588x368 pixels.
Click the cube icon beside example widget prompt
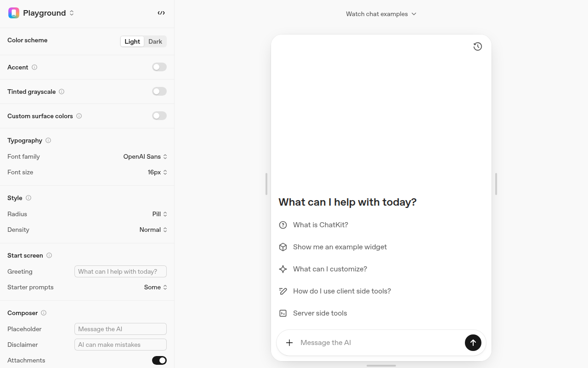(x=283, y=247)
